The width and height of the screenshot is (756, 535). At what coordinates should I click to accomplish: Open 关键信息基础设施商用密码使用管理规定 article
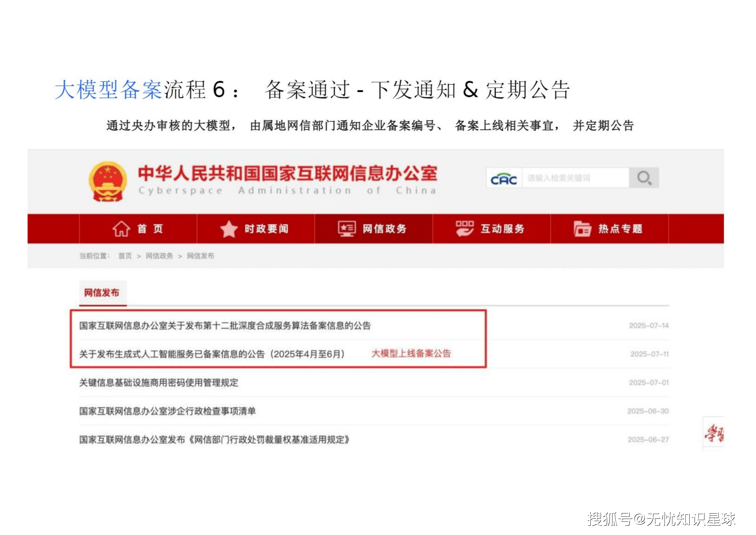click(x=159, y=383)
